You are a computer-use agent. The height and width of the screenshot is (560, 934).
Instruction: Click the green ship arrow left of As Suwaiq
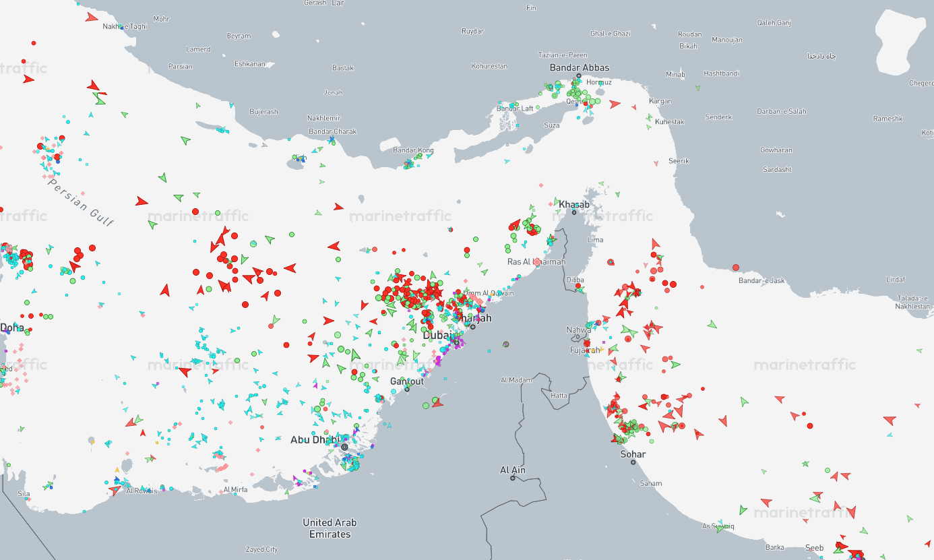point(743,509)
